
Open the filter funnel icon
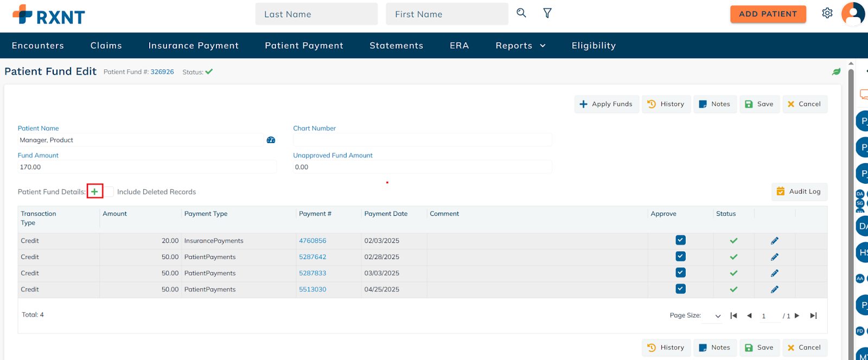pos(547,13)
